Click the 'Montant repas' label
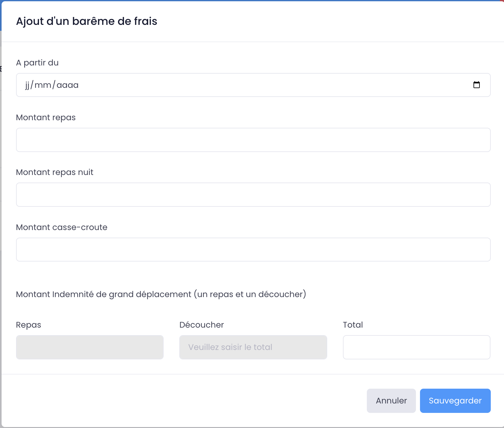This screenshot has width=504, height=428. tap(46, 117)
